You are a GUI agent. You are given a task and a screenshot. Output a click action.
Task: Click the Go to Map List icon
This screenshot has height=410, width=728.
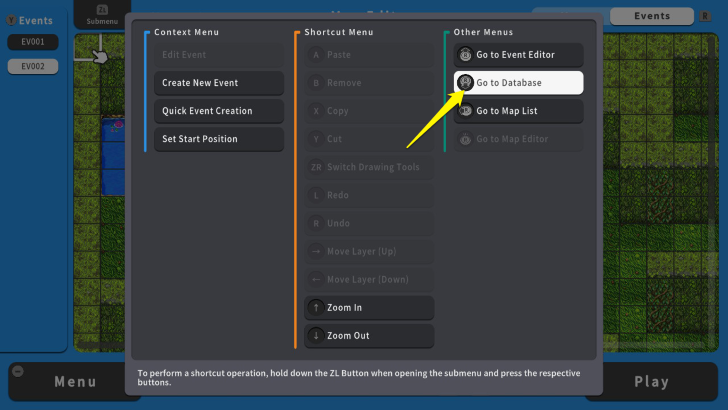[465, 111]
